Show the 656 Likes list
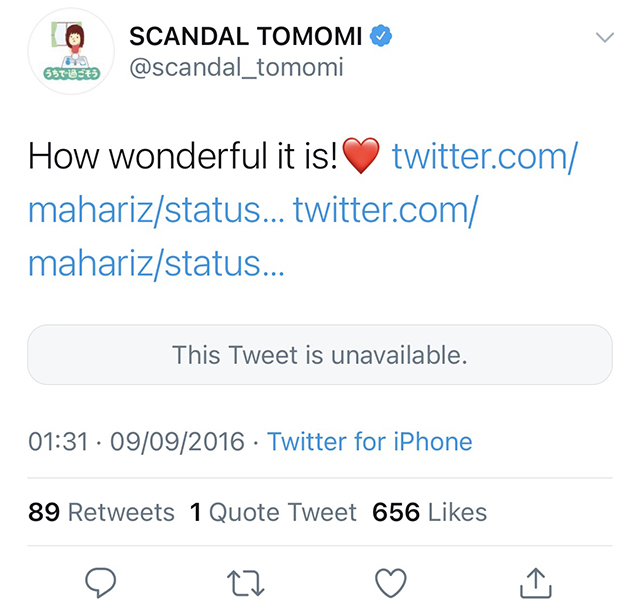640x612 pixels. coord(429,513)
